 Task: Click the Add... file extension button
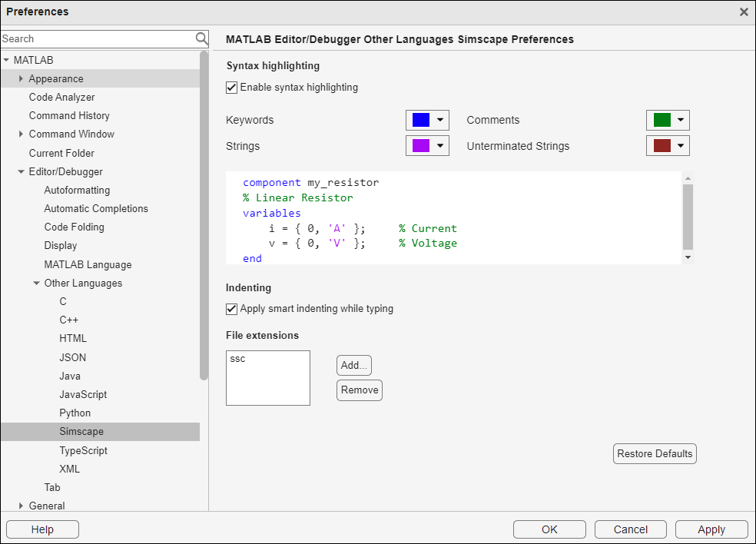point(354,365)
